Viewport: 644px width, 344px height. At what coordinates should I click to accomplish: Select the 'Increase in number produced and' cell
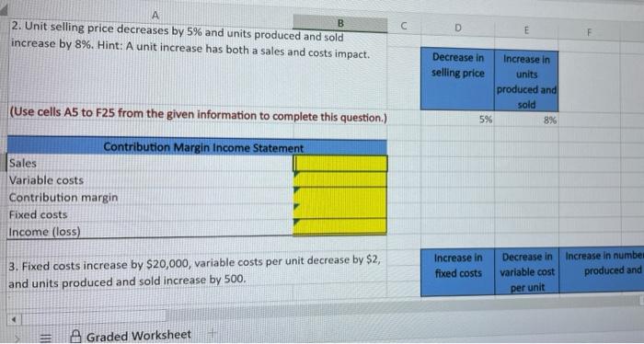[602, 270]
